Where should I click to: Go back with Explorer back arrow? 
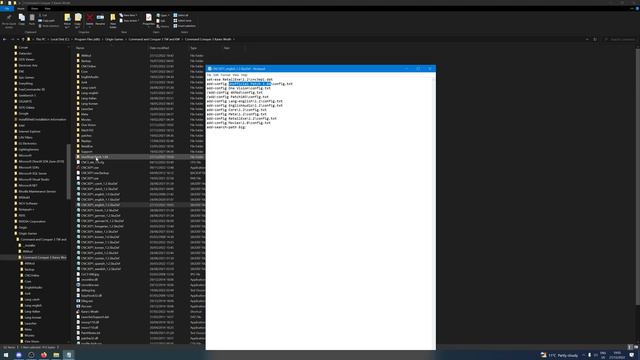pos(4,39)
